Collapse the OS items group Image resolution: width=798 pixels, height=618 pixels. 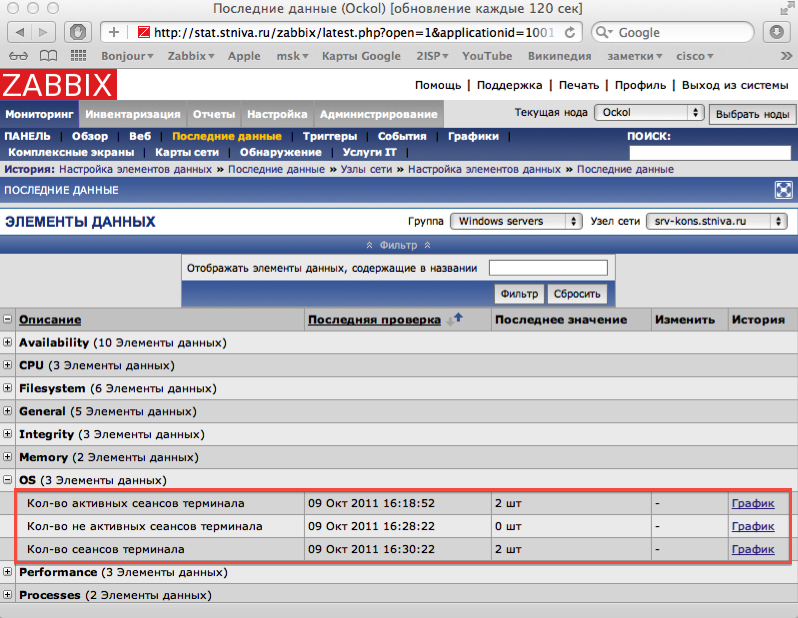click(8, 480)
